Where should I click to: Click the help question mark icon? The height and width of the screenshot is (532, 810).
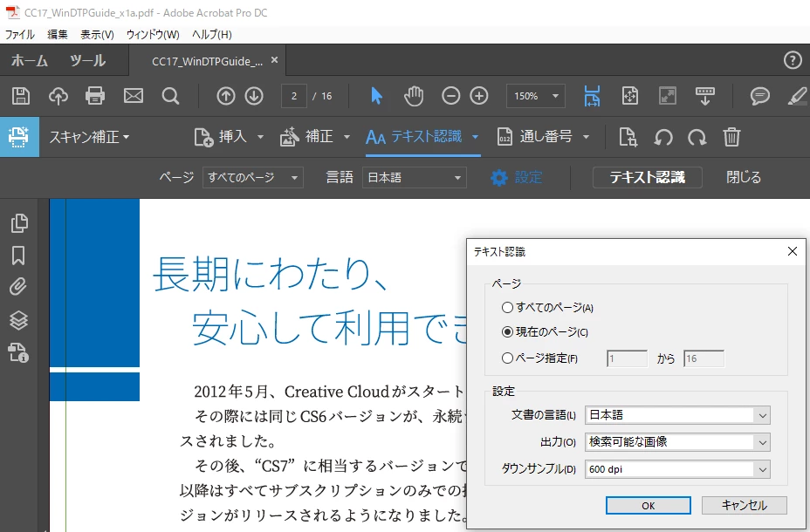(793, 60)
